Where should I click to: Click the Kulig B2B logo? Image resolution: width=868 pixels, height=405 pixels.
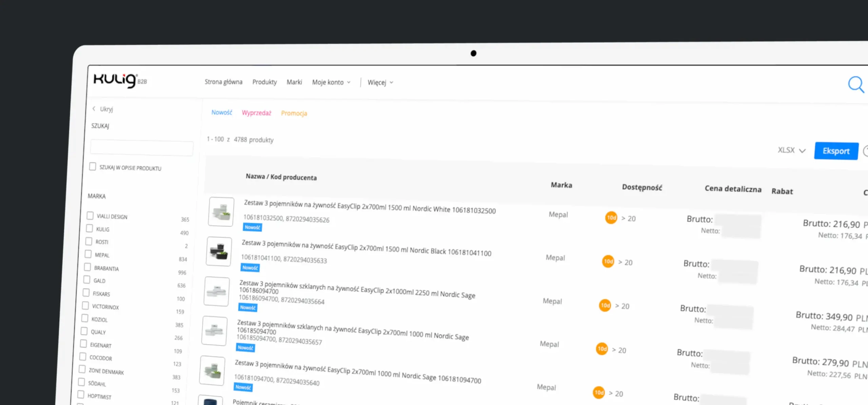tap(120, 80)
